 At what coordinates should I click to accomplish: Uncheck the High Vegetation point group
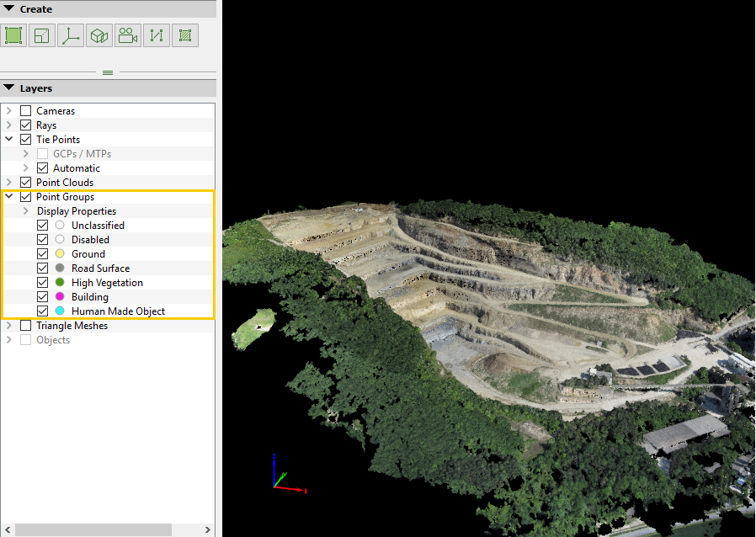pos(43,283)
